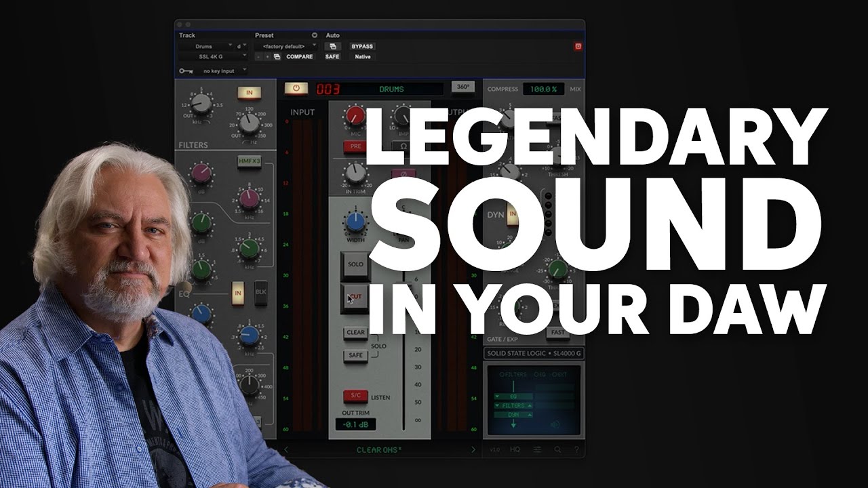Click the EQ block in routing order
Screen dimensions: 868x488
point(513,396)
